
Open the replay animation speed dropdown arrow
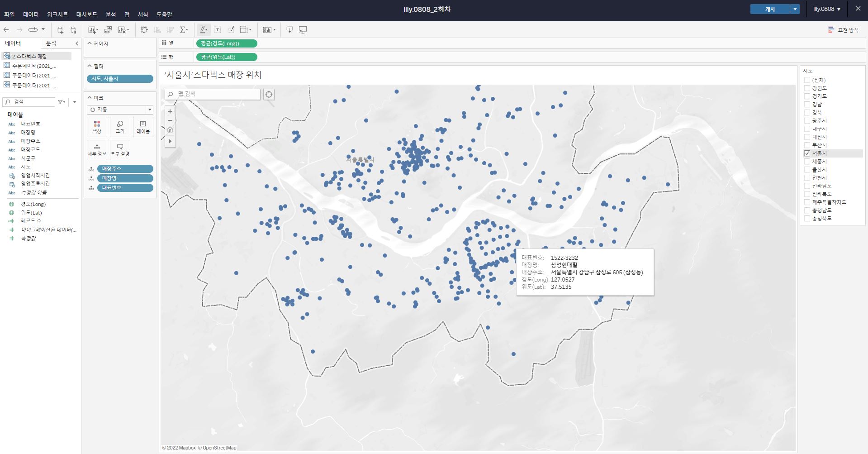click(x=43, y=29)
